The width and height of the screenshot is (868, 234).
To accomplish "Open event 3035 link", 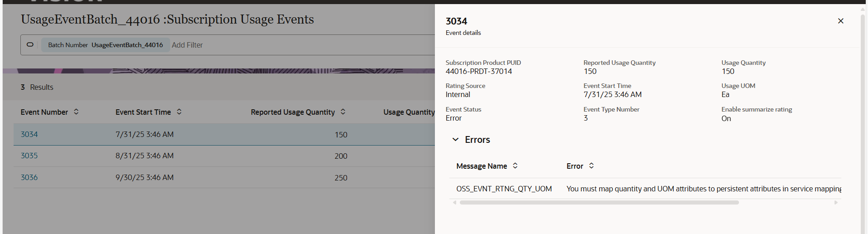I will (x=29, y=156).
